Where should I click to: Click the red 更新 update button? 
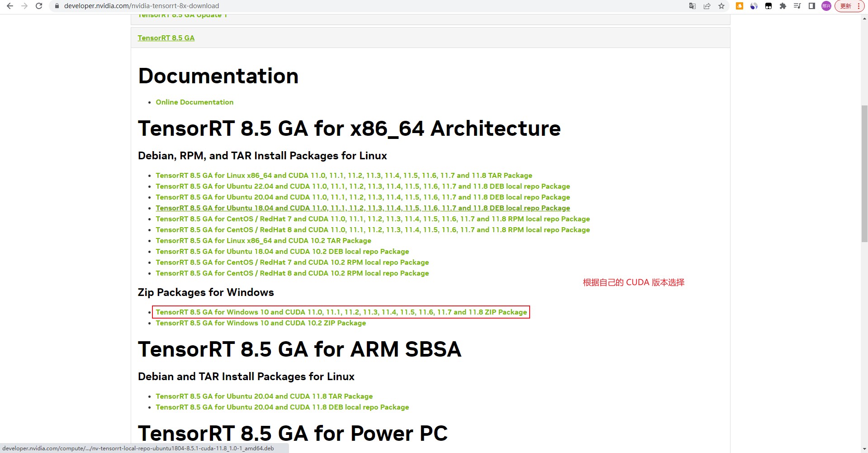849,6
